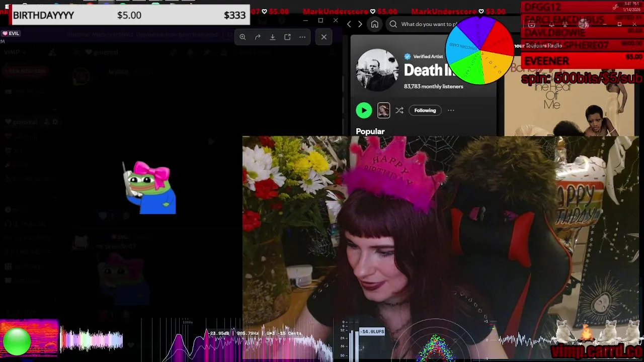Forward the image in Discord viewer

[x=258, y=37]
